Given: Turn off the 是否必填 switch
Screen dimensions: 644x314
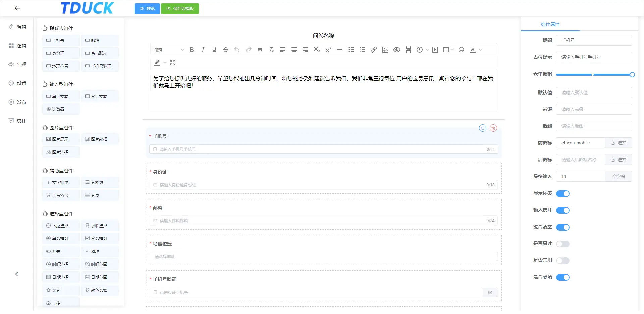Looking at the screenshot, I should pos(563,277).
